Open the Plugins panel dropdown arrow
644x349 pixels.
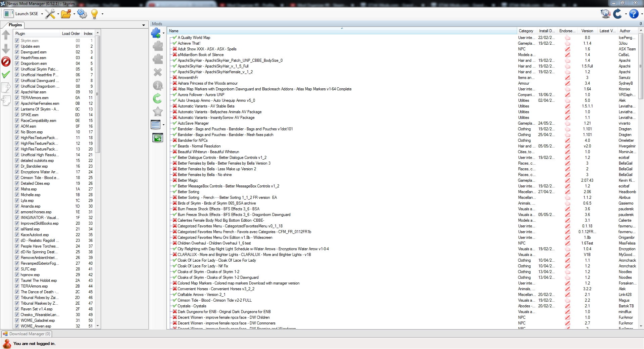click(x=144, y=25)
